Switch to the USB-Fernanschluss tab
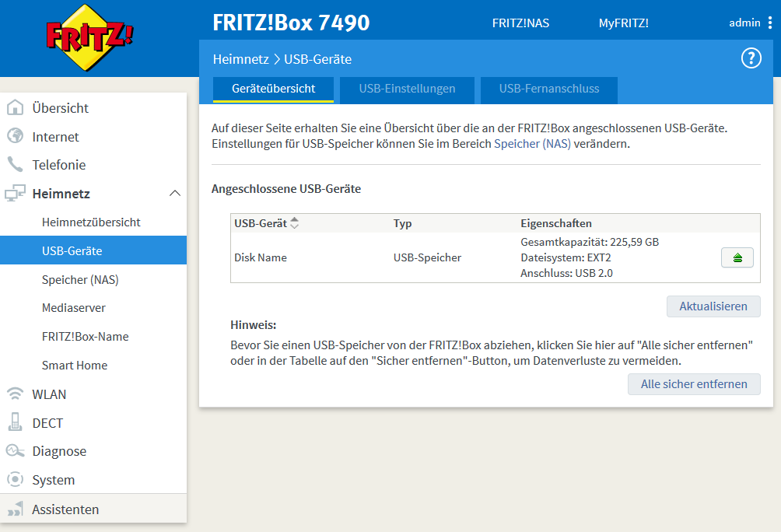Viewport: 781px width, 532px height. [549, 89]
